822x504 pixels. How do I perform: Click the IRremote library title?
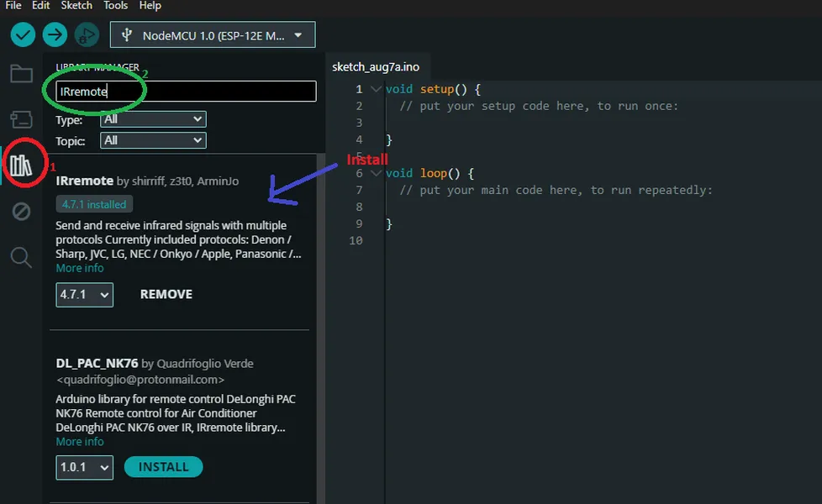pyautogui.click(x=84, y=181)
